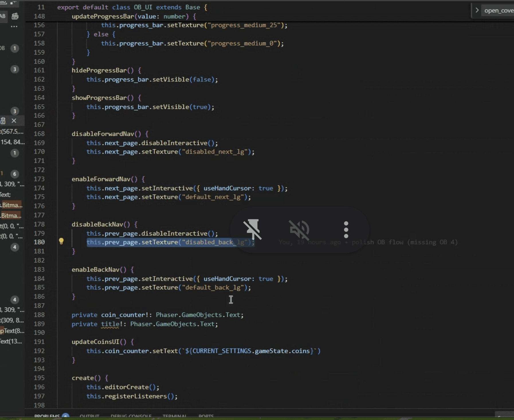Click the Replace All icon beside AB
The width and height of the screenshot is (514, 420).
tap(15, 16)
